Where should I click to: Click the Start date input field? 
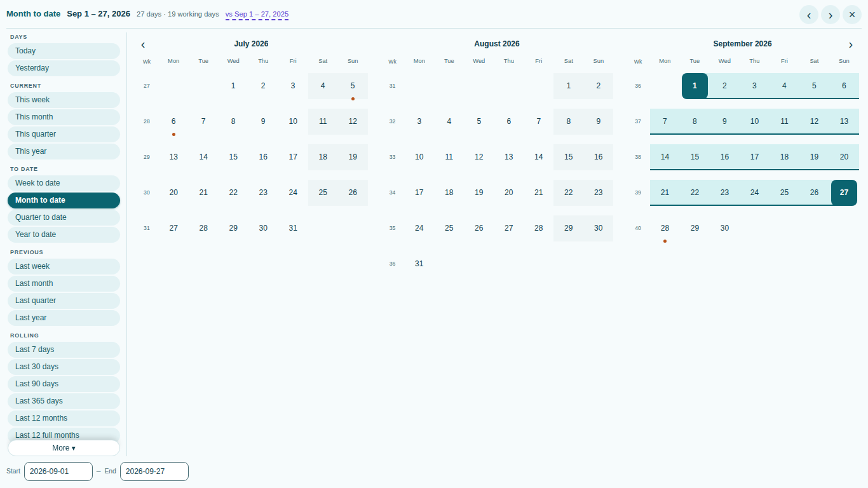(x=58, y=471)
